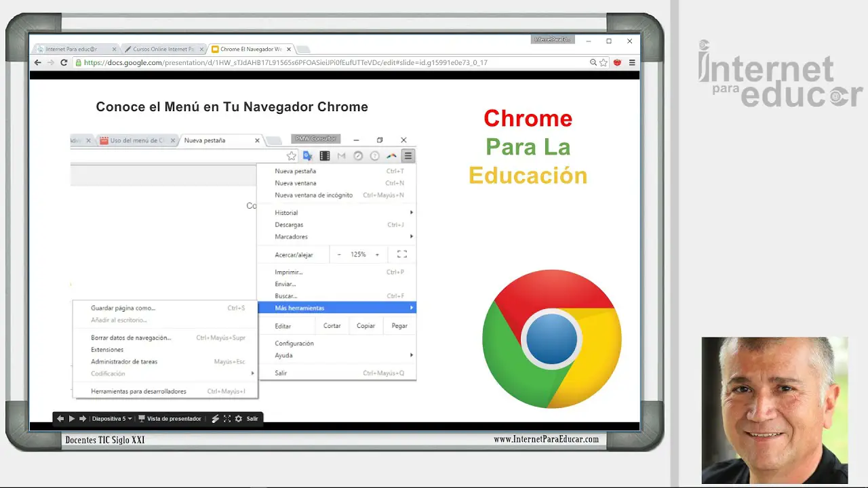Reload the Google Slides page
Screen dimensions: 868x488
click(64, 62)
